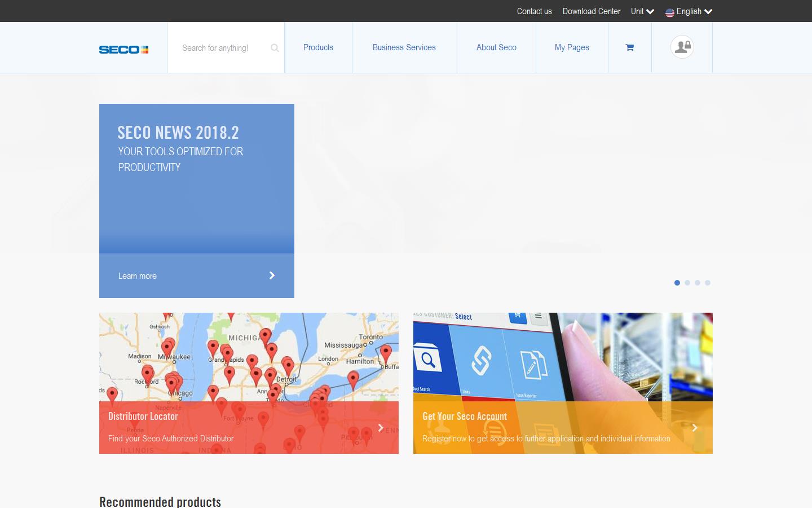This screenshot has height=508, width=812.
Task: Click the magnifying glass search icon
Action: click(x=275, y=48)
